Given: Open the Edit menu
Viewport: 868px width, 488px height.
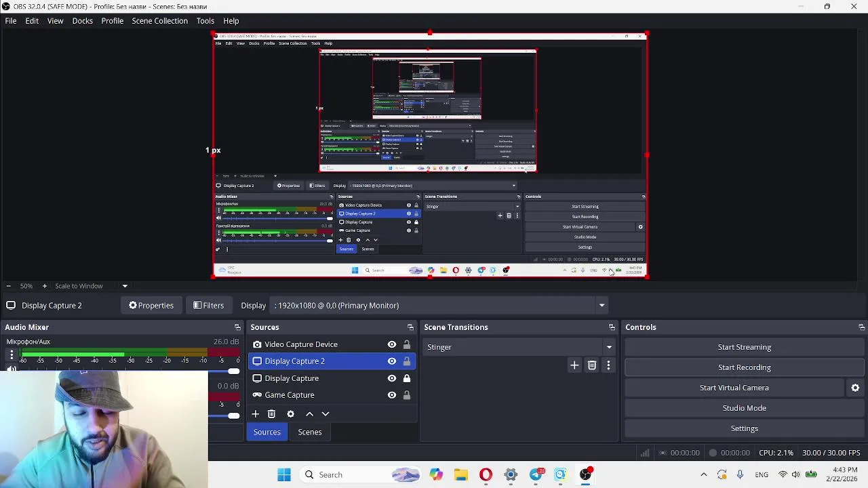Looking at the screenshot, I should point(32,21).
